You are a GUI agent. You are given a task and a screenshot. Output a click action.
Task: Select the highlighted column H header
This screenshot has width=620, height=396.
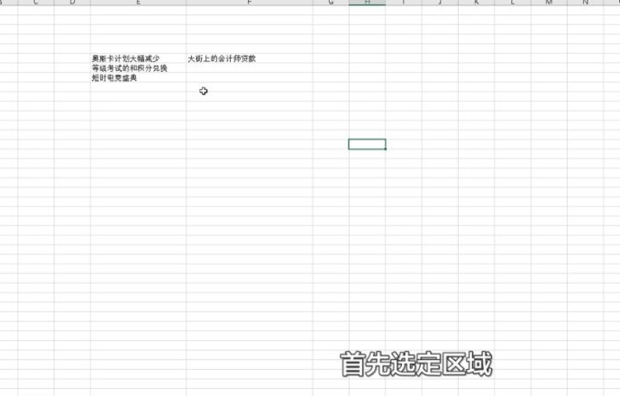tap(367, 2)
